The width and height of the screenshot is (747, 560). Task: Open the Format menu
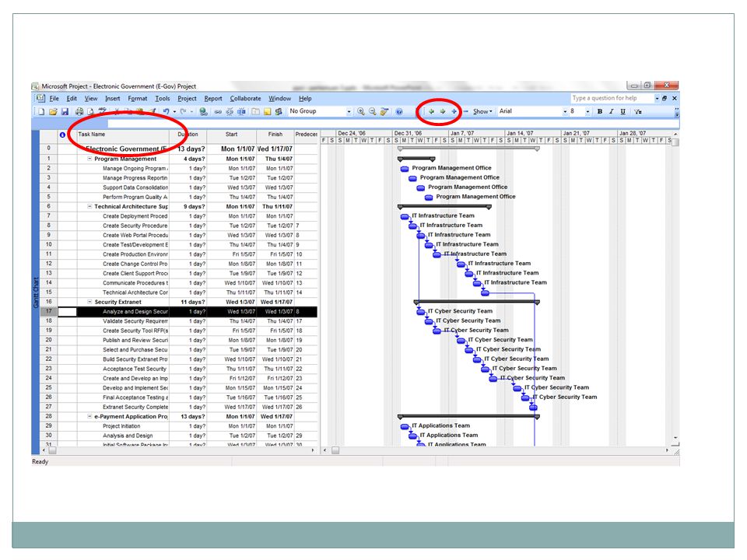point(137,99)
